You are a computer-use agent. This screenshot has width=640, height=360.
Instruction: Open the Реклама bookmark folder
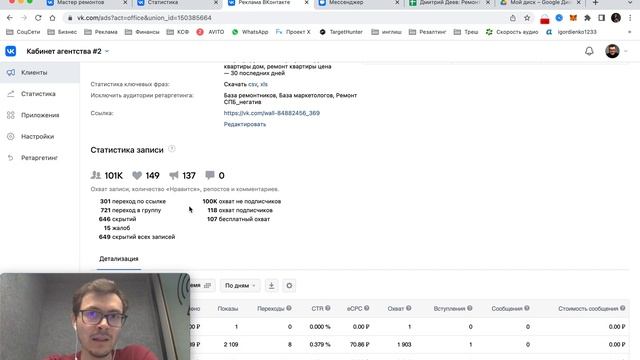tap(101, 32)
